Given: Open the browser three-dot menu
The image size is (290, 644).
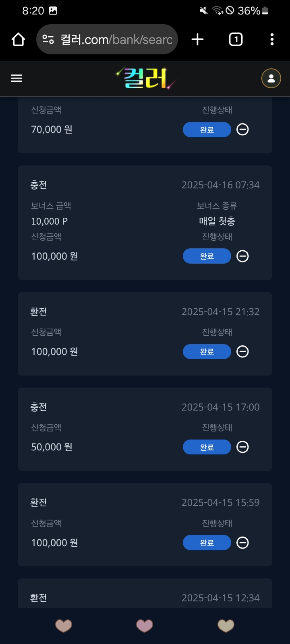Looking at the screenshot, I should 272,39.
